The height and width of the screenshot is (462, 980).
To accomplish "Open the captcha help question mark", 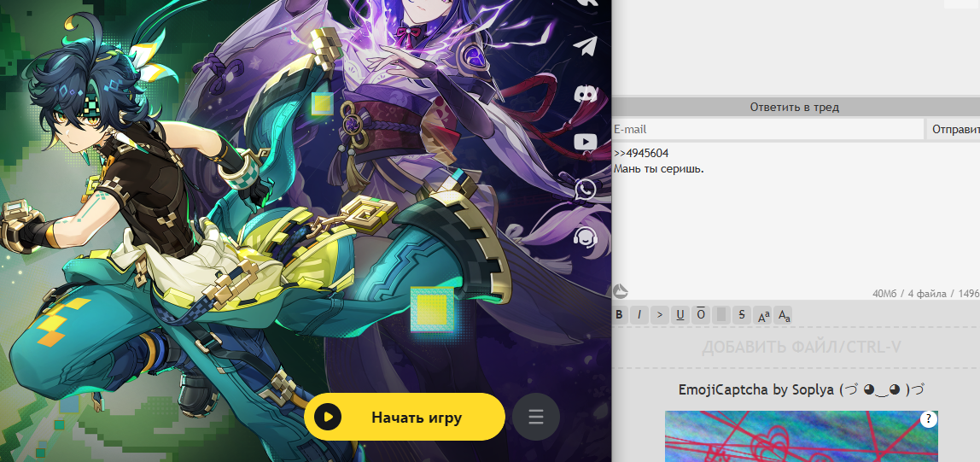I will (x=928, y=418).
